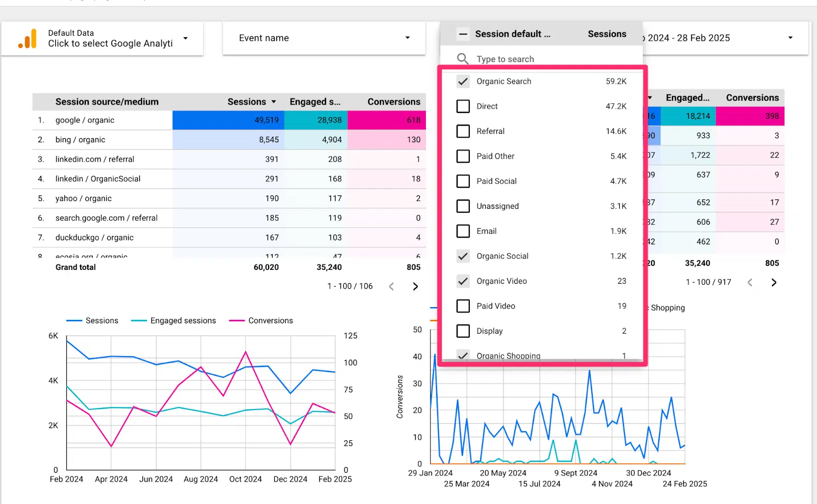The image size is (817, 504).
Task: Go to next page of right table
Action: (x=774, y=283)
